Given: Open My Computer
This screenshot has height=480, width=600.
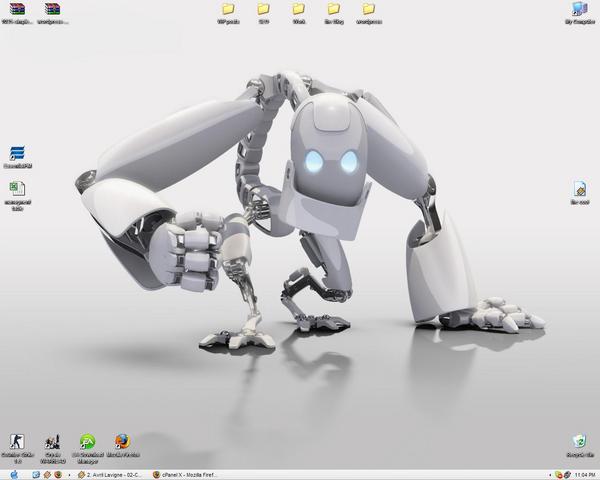Looking at the screenshot, I should tap(580, 13).
